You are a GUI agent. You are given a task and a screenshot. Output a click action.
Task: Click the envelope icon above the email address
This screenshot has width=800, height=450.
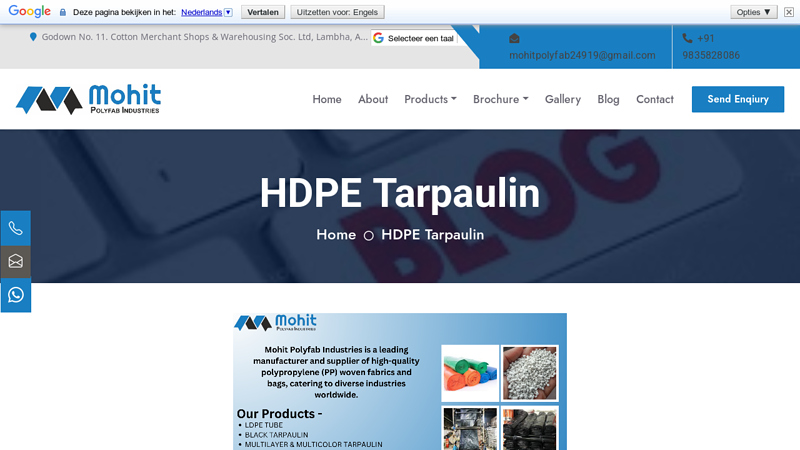(x=514, y=38)
